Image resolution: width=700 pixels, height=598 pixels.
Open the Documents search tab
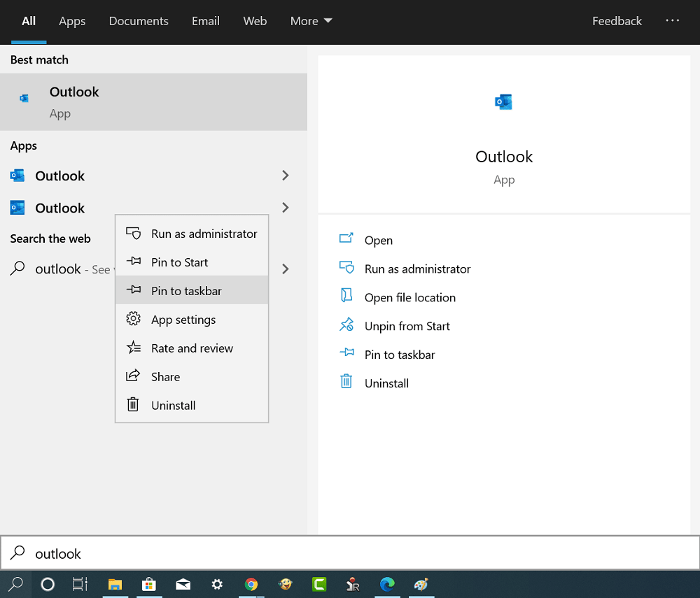(x=139, y=21)
